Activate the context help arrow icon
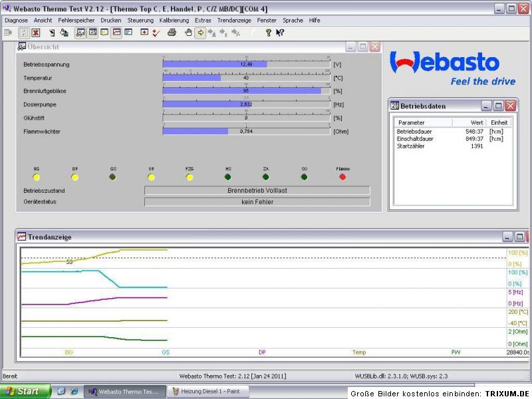The height and width of the screenshot is (399, 532). click(280, 33)
